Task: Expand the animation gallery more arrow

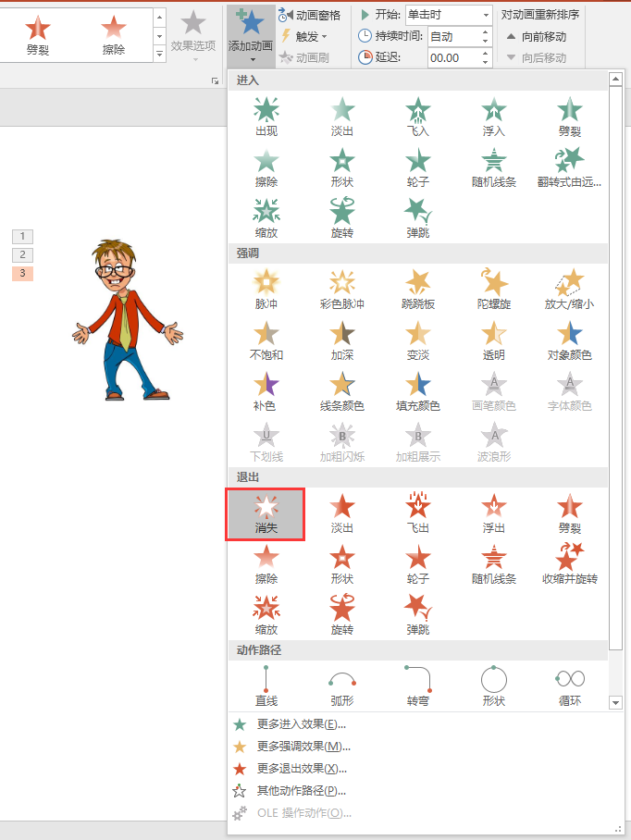Action: pos(159,55)
